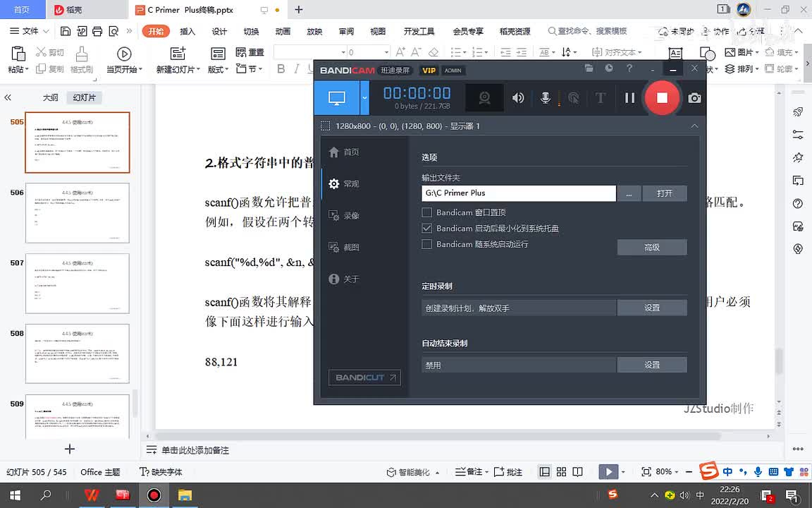812x508 pixels.
Task: Open Bandicam 录像 settings tab
Action: (345, 216)
